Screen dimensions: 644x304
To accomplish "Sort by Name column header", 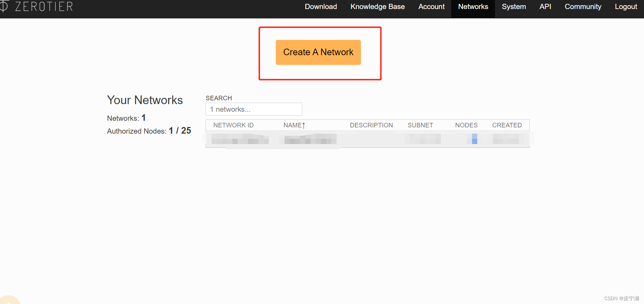I will (294, 125).
